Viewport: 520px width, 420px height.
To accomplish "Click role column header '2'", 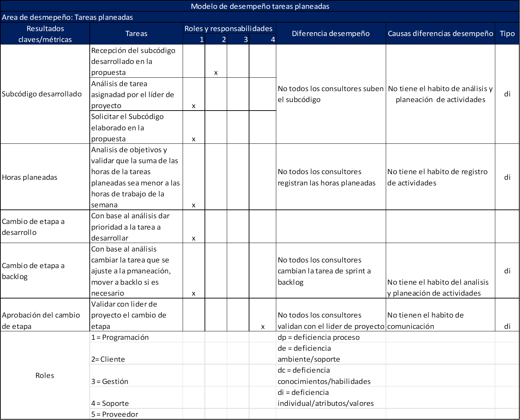I will coord(216,40).
